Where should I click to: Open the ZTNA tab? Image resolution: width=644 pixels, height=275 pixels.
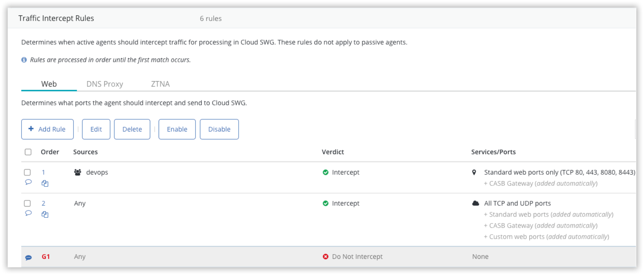tap(161, 84)
